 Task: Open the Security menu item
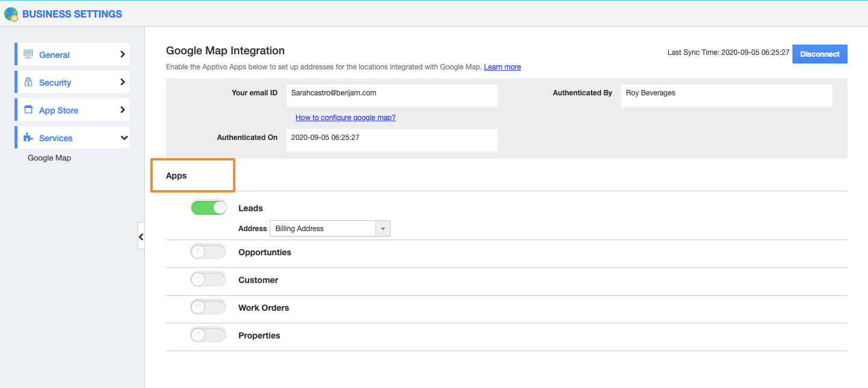[55, 83]
